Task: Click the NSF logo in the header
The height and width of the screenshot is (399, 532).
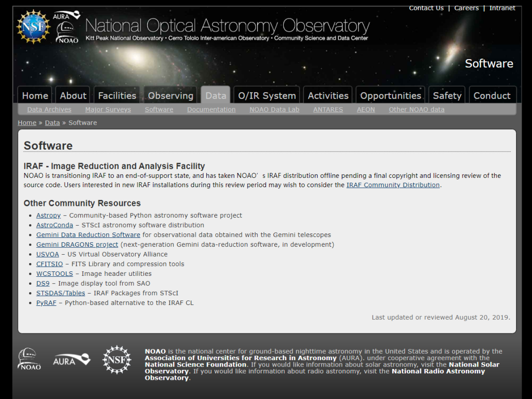Action: pos(33,27)
